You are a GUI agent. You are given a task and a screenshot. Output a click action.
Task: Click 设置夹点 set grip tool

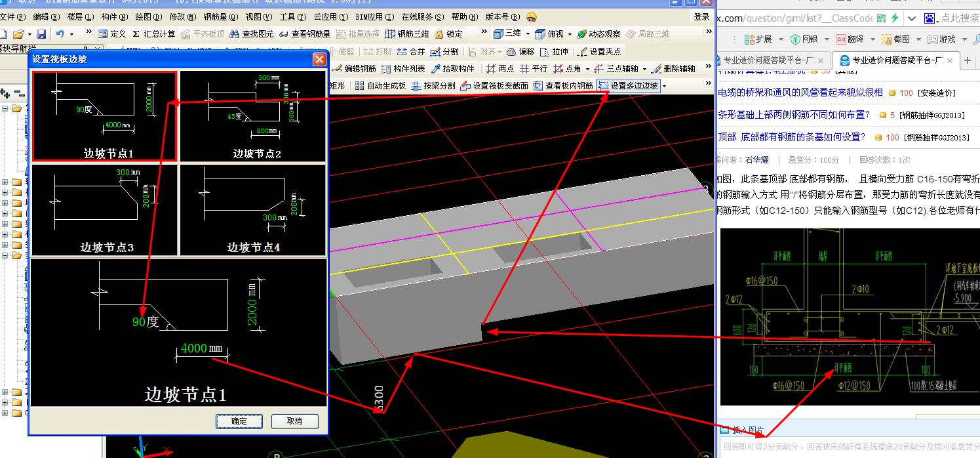[x=598, y=51]
